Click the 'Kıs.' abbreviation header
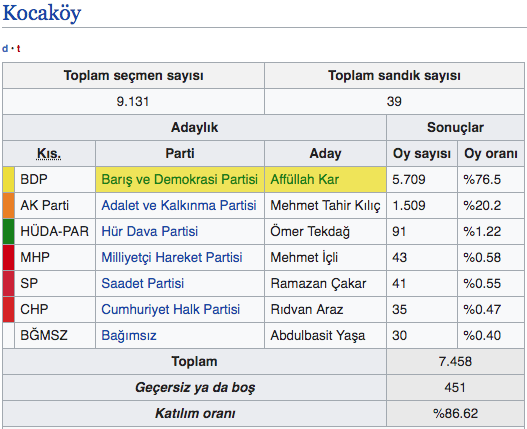527x429 pixels. tap(49, 154)
